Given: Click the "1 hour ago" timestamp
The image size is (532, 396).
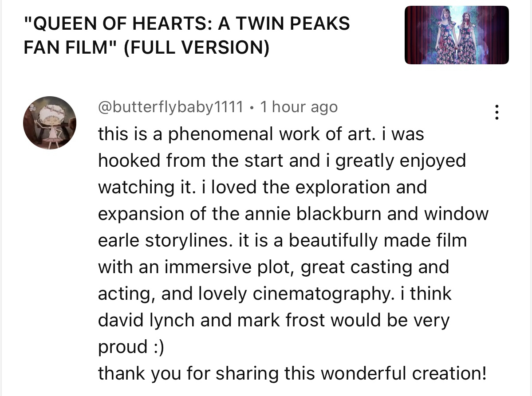Looking at the screenshot, I should [299, 107].
